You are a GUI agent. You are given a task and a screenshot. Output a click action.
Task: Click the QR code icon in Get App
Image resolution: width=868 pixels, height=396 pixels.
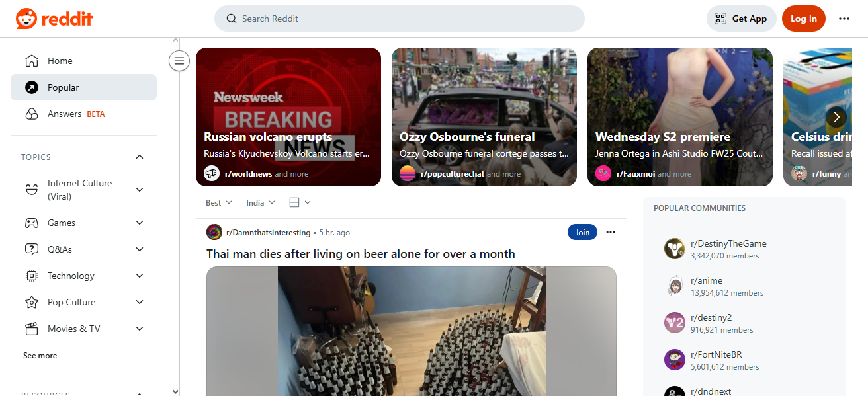(x=720, y=19)
